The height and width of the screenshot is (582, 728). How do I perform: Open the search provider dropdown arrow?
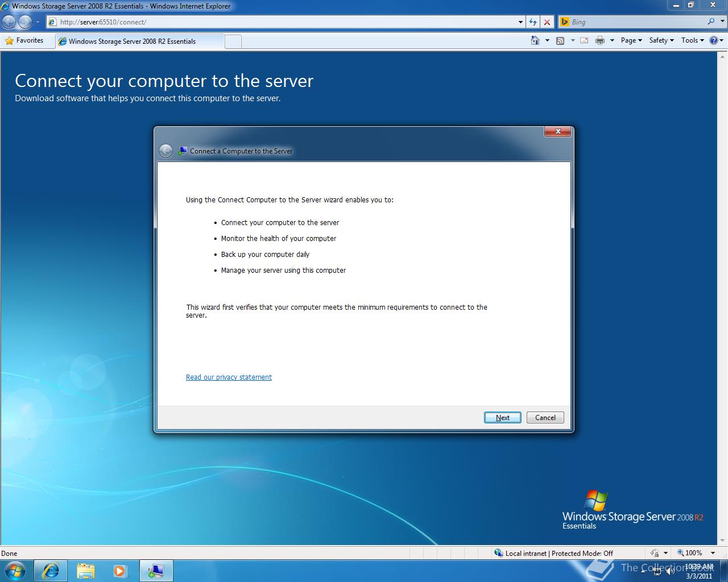pos(722,22)
